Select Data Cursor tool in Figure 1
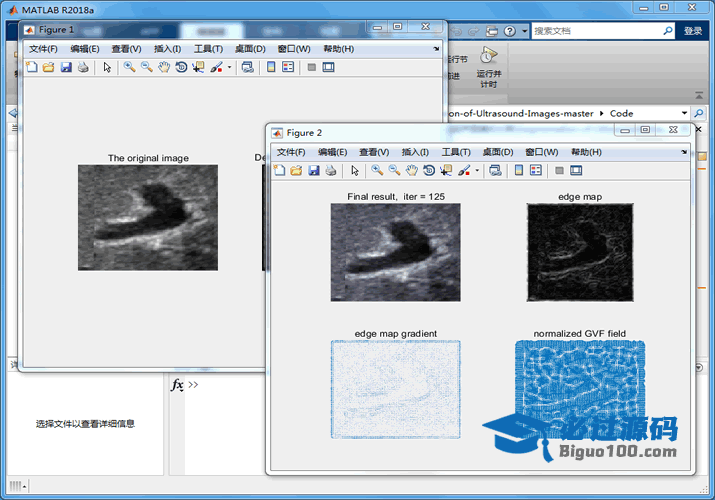Viewport: 715px width, 500px height. 198,67
